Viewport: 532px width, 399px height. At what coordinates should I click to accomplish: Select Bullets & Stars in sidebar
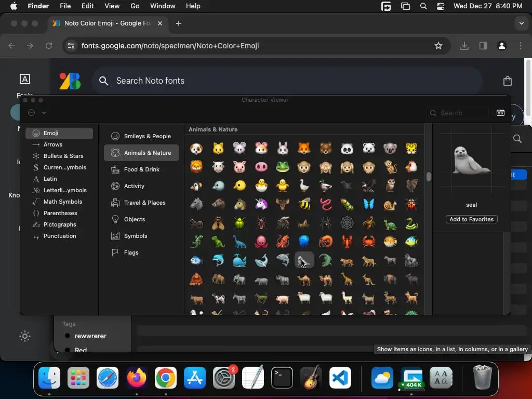tap(59, 156)
